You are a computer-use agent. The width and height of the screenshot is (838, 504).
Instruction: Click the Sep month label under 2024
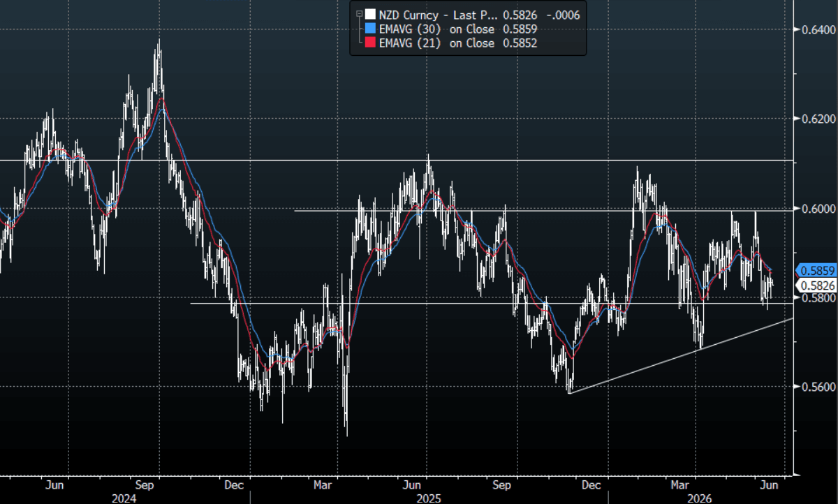coord(144,484)
